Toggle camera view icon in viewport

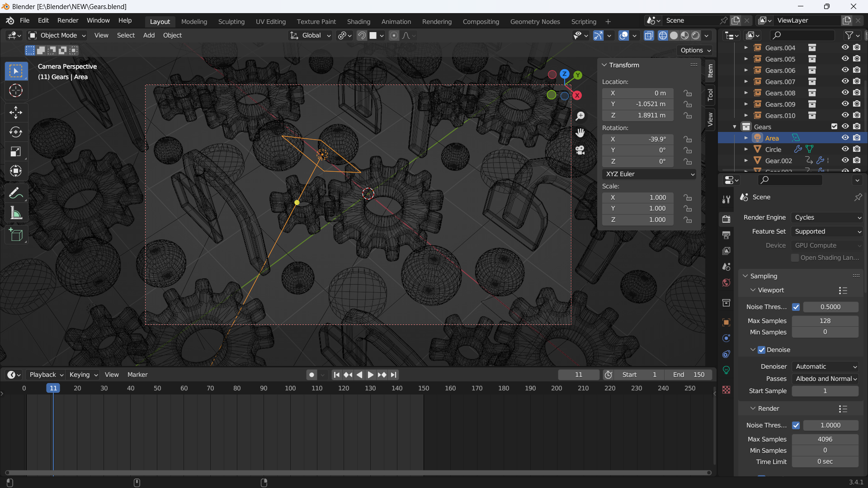580,150
